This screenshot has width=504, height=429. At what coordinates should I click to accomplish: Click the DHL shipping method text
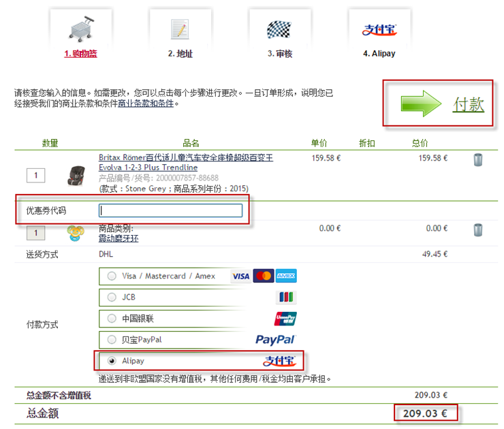106,254
